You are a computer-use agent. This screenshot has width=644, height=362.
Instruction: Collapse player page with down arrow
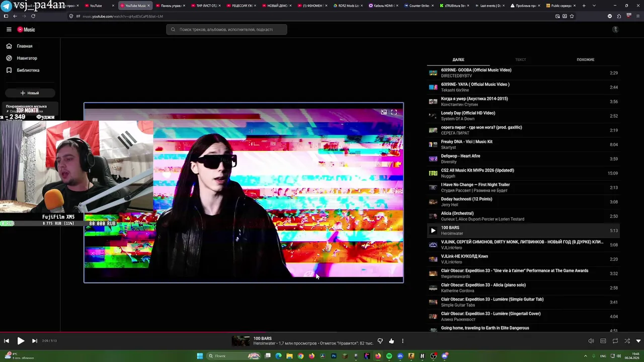click(638, 341)
